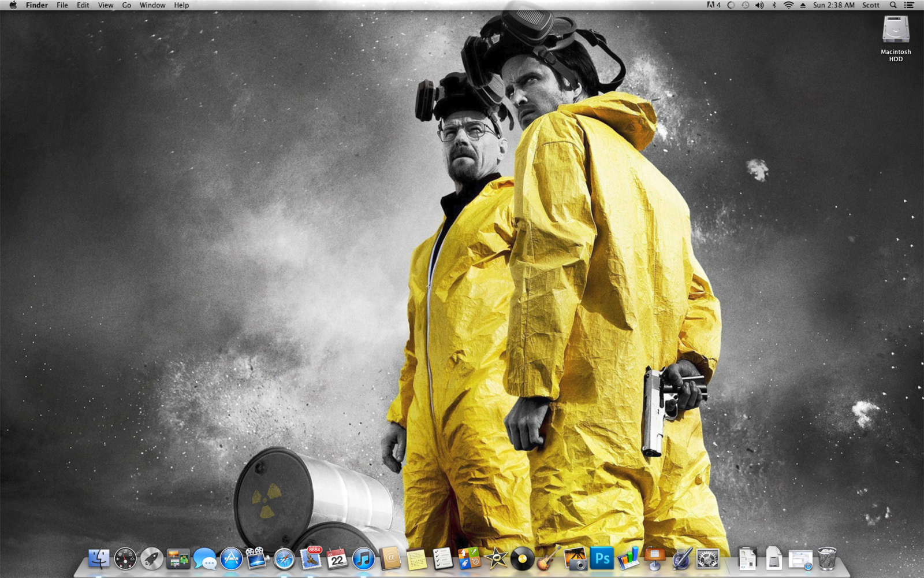Open the Finder menu
924x578 pixels.
pyautogui.click(x=37, y=5)
